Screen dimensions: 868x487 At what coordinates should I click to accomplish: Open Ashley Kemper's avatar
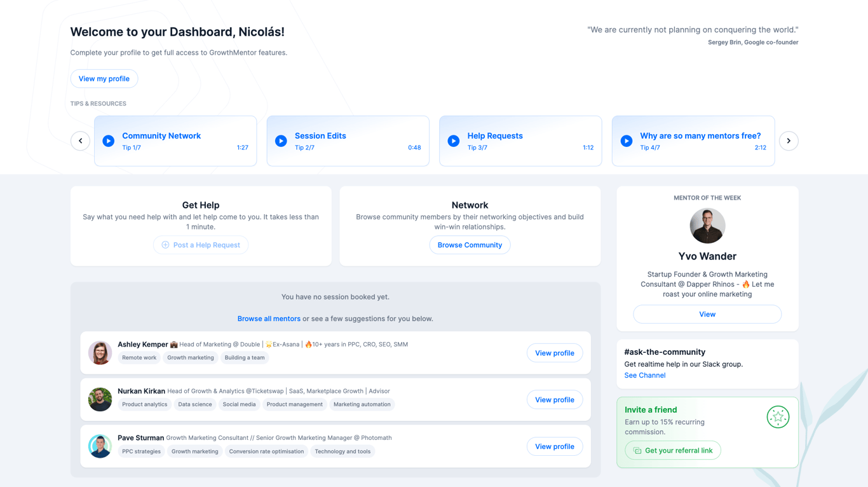click(100, 353)
